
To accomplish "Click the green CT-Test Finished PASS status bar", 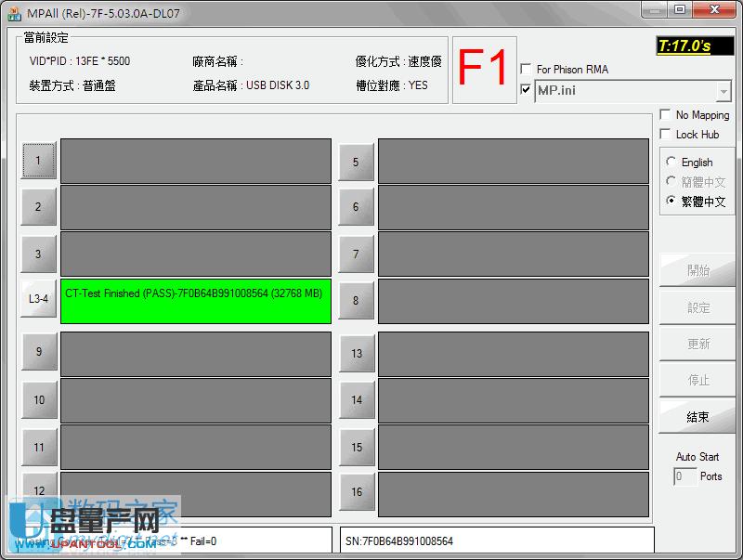I will (x=195, y=301).
